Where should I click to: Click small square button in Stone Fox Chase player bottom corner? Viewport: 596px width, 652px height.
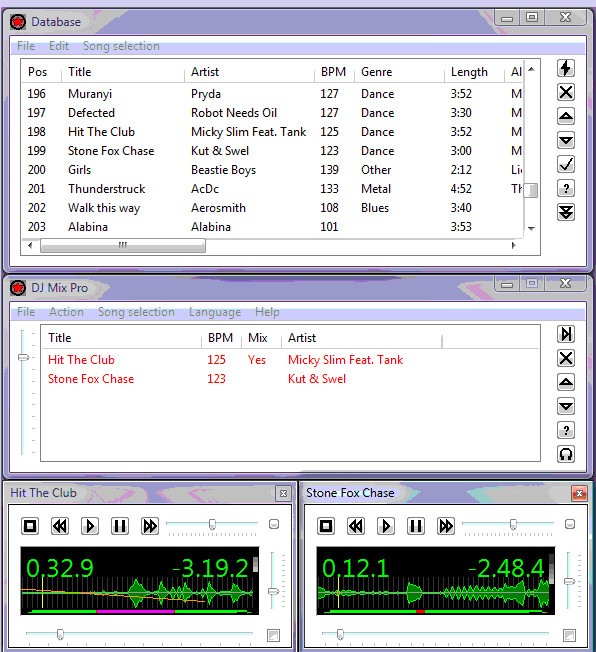pos(569,635)
